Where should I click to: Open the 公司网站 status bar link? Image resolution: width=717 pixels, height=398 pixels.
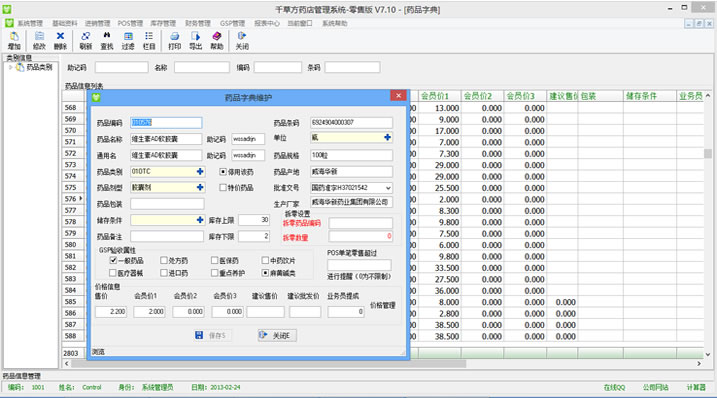pyautogui.click(x=655, y=387)
